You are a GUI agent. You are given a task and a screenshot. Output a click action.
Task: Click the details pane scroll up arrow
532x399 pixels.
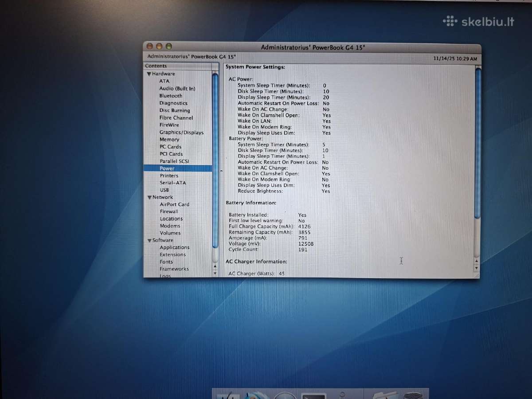[x=477, y=261]
